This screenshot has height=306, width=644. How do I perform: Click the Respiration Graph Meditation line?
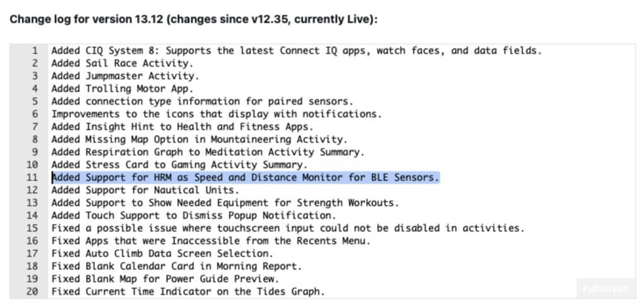(208, 152)
